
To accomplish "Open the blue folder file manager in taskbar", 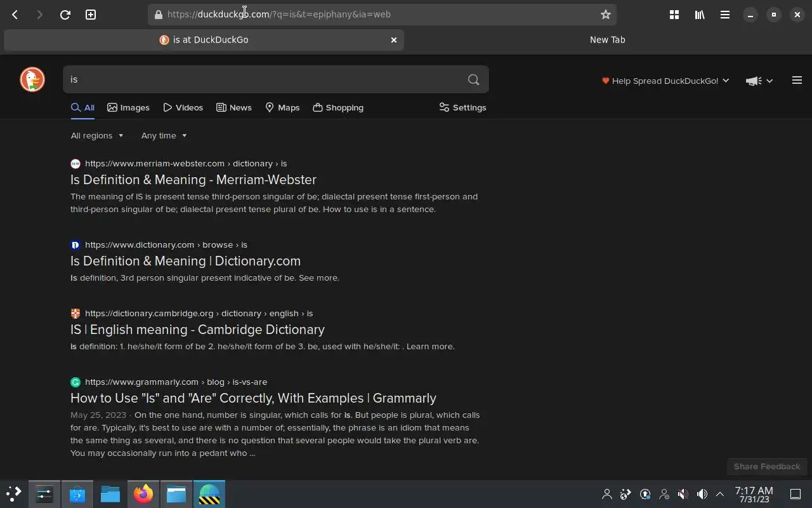I will [x=110, y=494].
